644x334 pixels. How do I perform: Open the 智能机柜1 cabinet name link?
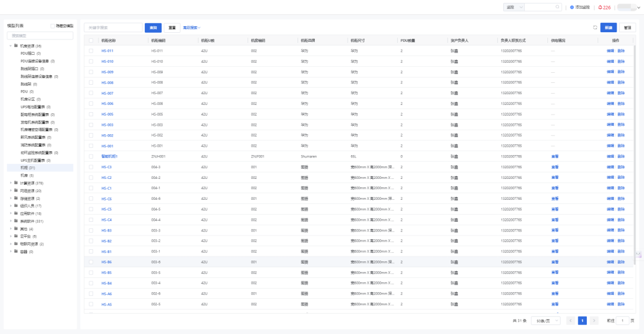click(x=109, y=156)
